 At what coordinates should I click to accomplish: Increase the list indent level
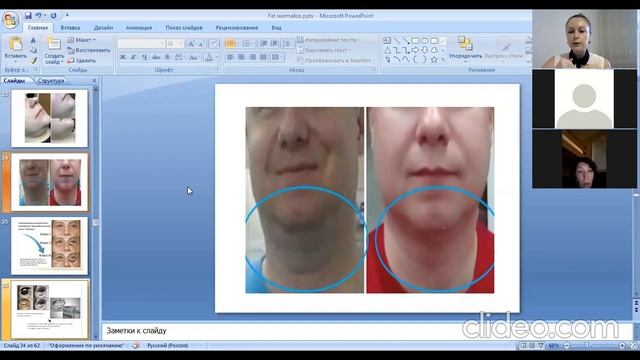(x=274, y=44)
